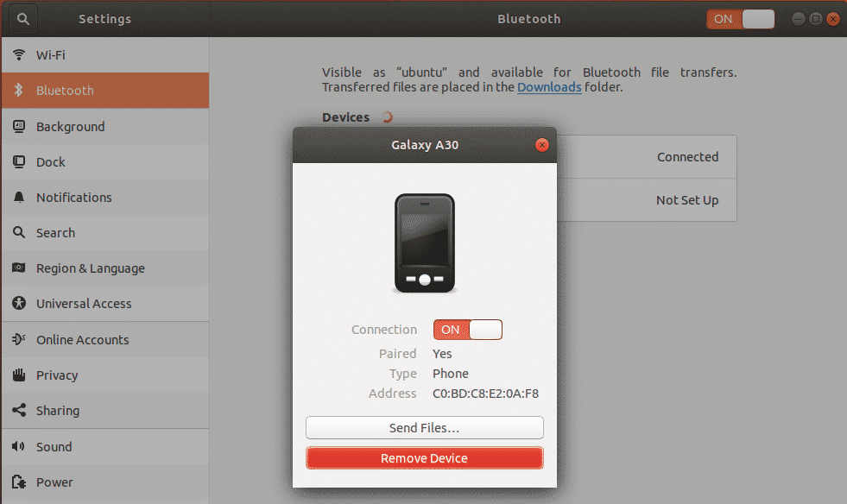Minimize the Settings window
847x504 pixels.
click(x=798, y=19)
